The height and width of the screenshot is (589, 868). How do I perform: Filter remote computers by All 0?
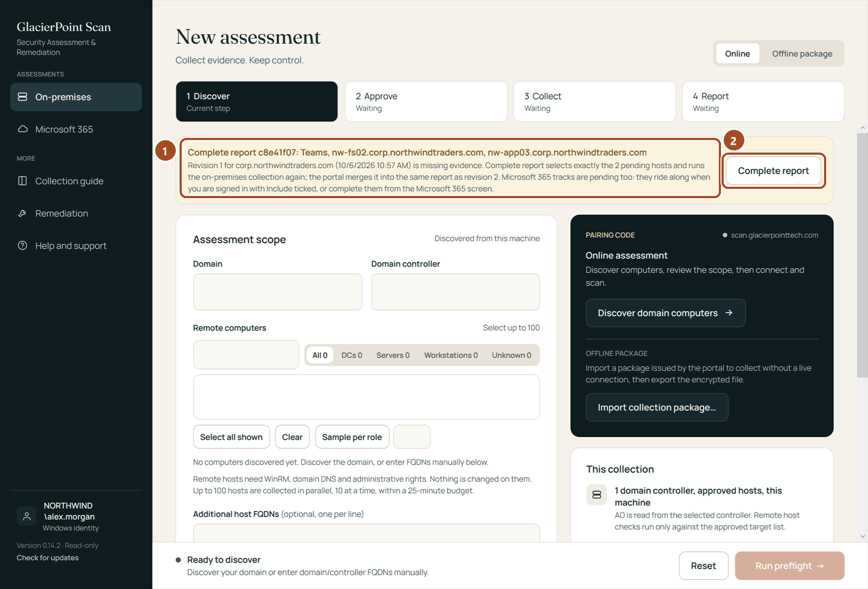320,355
